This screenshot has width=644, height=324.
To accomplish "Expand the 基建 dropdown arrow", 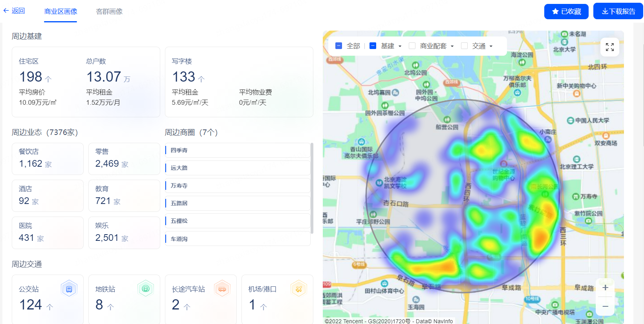I will (400, 46).
